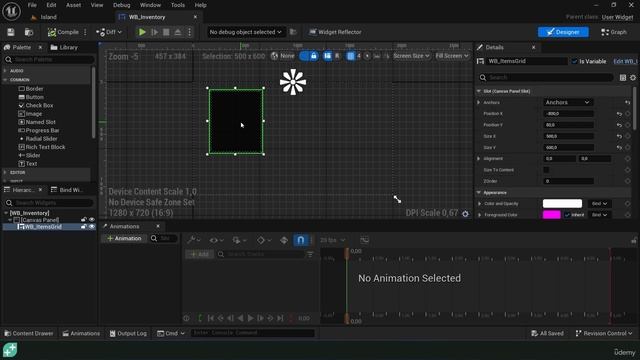Open the File menu
Image resolution: width=640 pixels, height=360 pixels.
coord(32,5)
